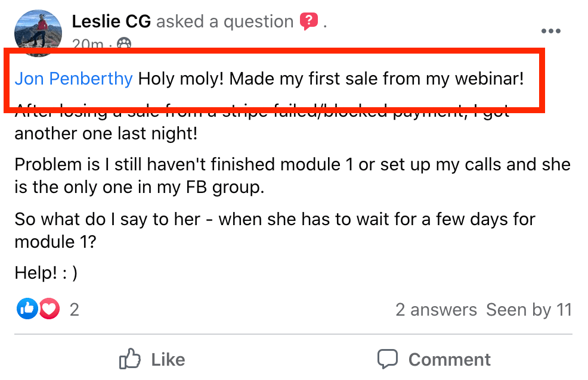Click the thumbs-up icon on Like button
This screenshot has height=380, width=588.
(x=129, y=359)
